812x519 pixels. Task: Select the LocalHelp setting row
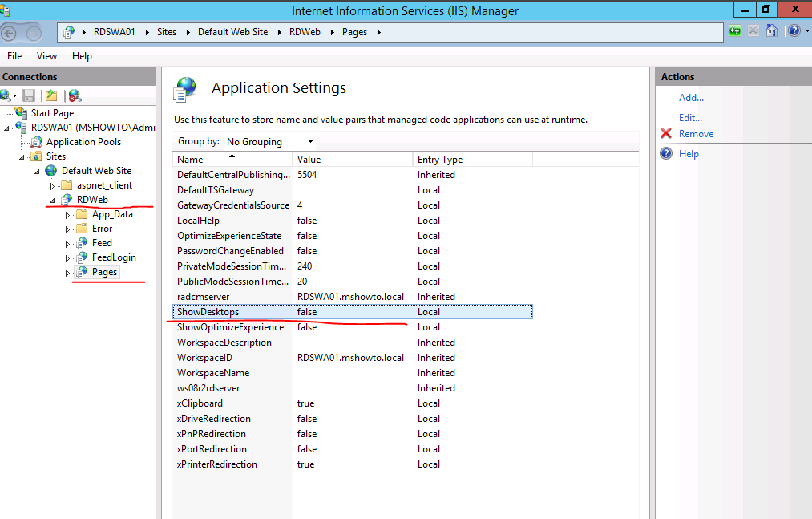coord(352,221)
